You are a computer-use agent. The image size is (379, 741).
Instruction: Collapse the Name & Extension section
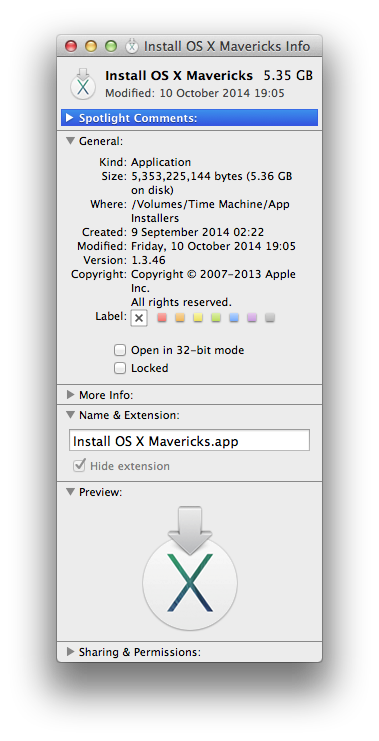coord(70,415)
